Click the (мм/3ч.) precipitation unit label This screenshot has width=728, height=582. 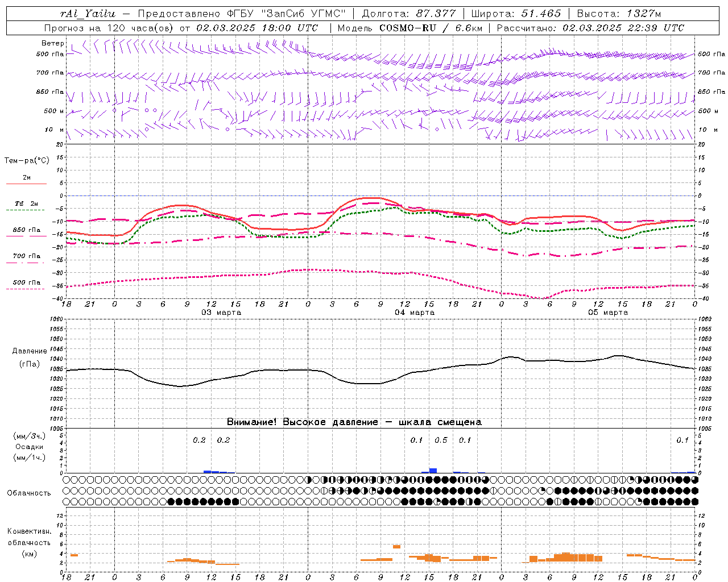click(x=30, y=436)
